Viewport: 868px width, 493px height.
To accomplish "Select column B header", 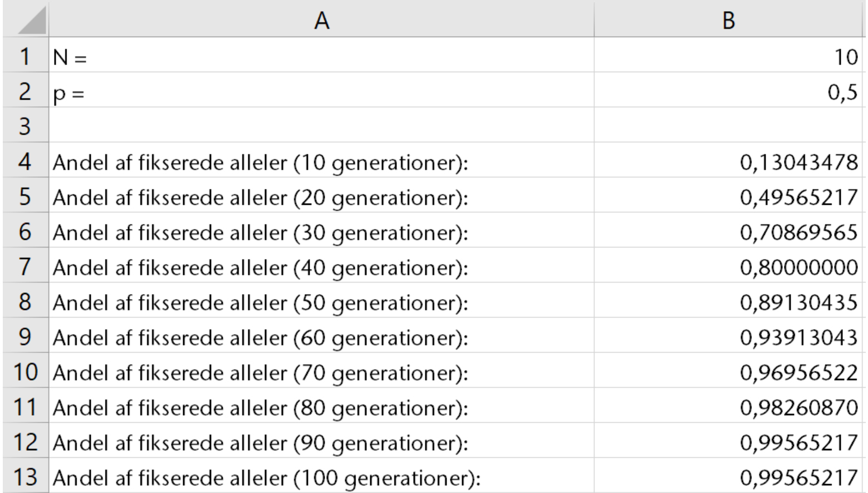I will 729,21.
